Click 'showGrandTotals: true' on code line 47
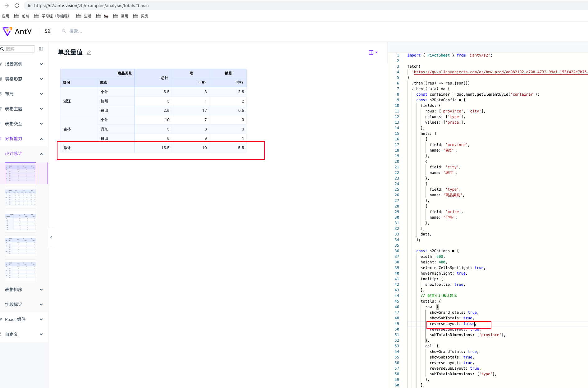588x388 pixels. pyautogui.click(x=454, y=313)
